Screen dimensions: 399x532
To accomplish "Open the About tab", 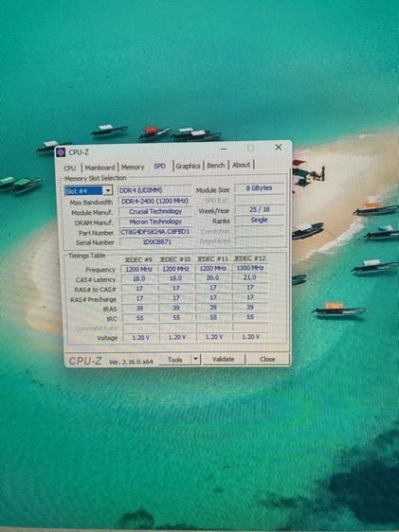I will (241, 165).
